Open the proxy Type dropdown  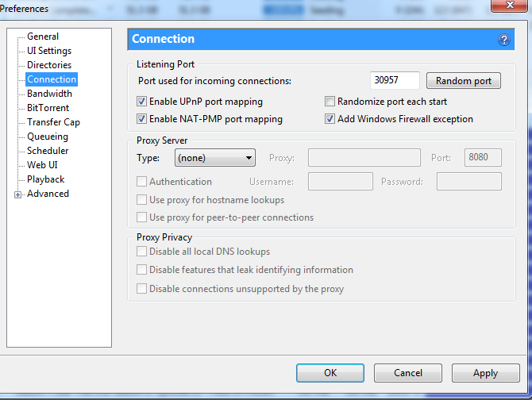(x=214, y=158)
